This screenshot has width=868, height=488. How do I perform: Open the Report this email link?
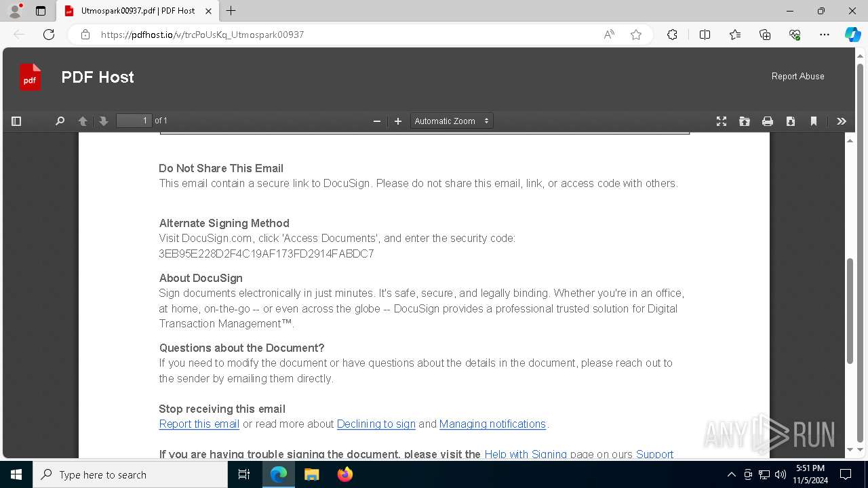(x=199, y=424)
